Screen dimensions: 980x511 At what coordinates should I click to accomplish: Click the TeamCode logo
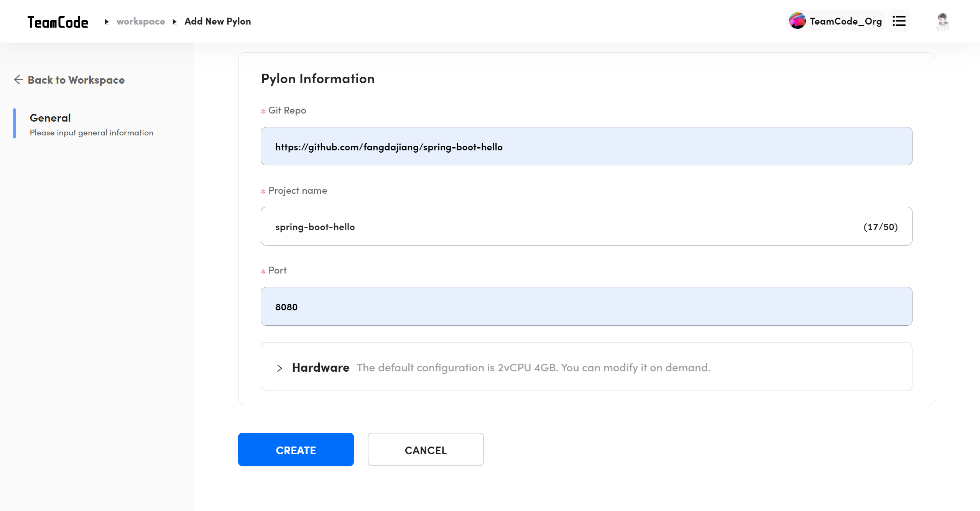click(58, 22)
